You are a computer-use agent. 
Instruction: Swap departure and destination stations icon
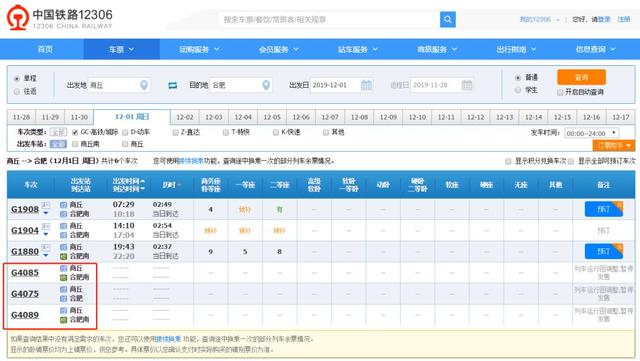click(x=173, y=85)
